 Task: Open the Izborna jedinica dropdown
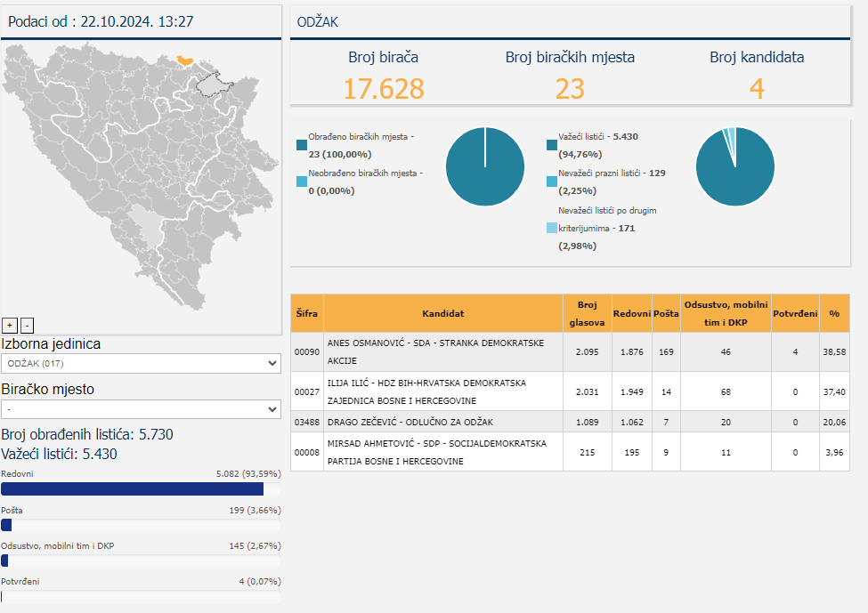pos(142,364)
